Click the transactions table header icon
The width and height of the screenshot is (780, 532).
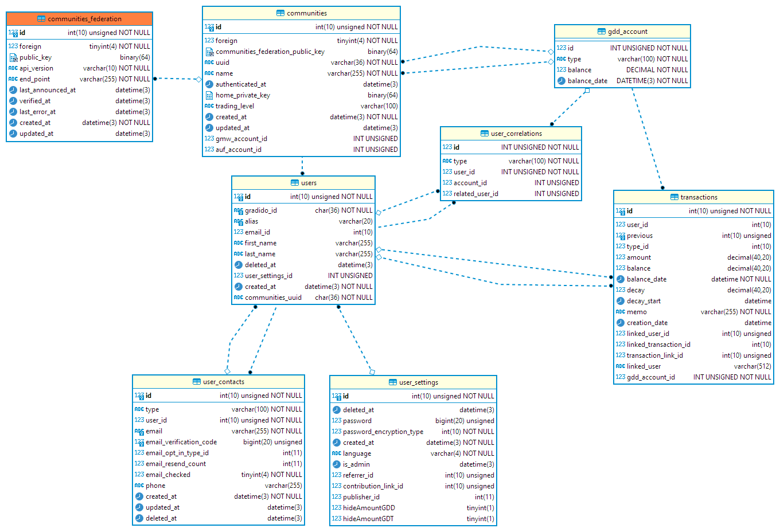click(x=674, y=197)
